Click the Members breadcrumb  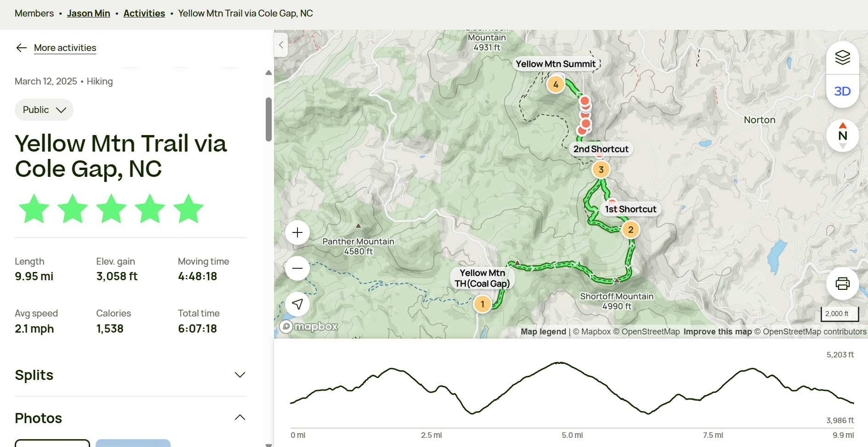34,13
